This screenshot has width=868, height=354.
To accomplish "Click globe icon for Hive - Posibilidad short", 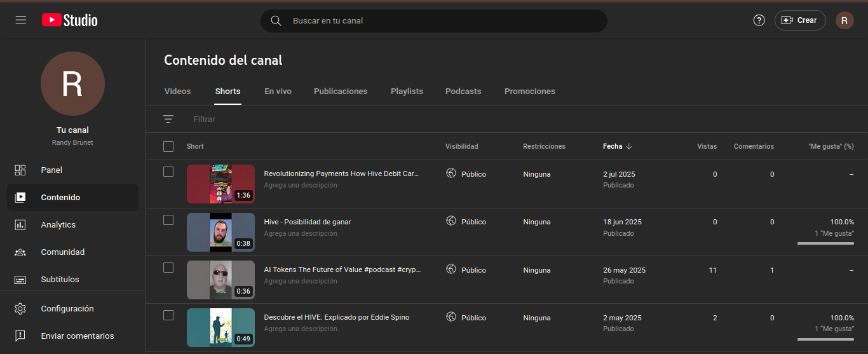I will click(451, 221).
